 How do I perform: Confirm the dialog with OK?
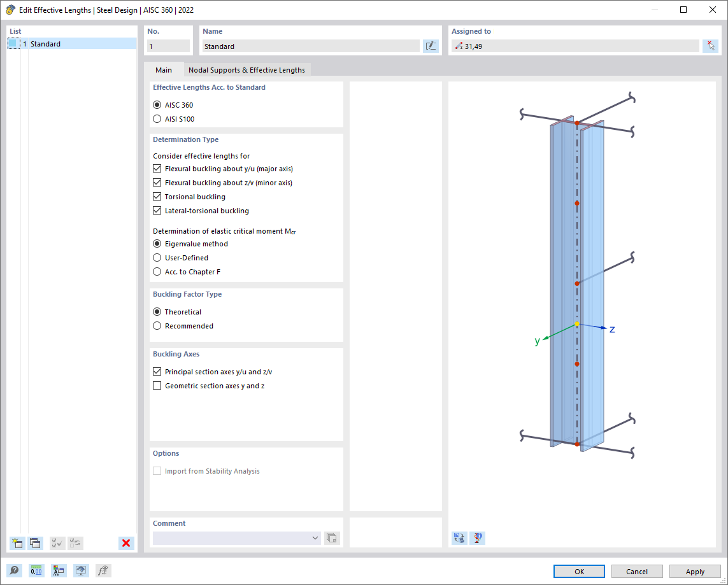pos(578,571)
